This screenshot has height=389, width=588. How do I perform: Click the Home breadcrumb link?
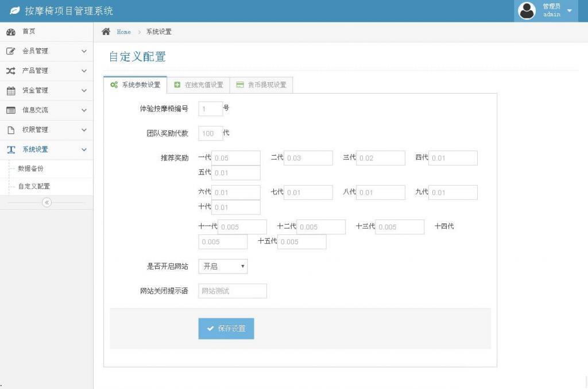(x=124, y=32)
